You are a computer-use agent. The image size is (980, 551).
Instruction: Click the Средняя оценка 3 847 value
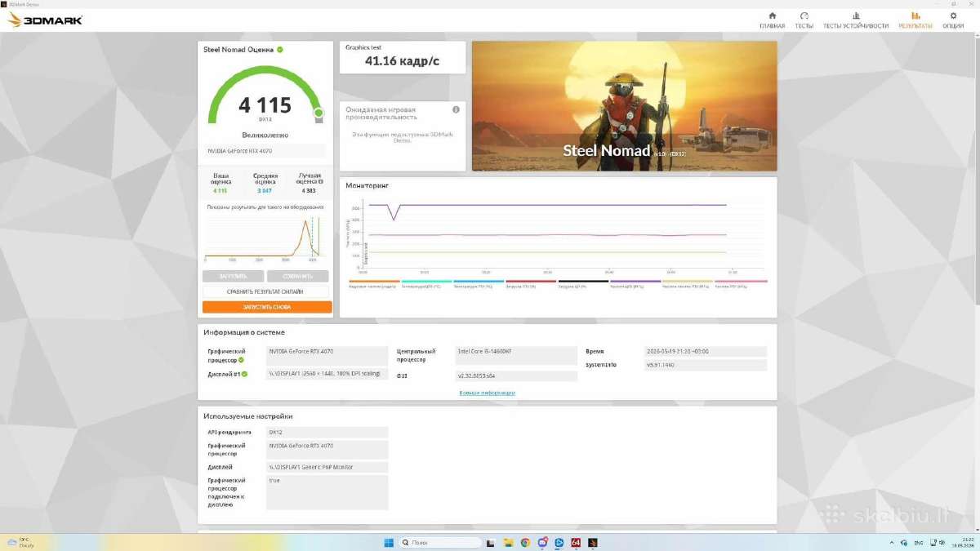265,190
